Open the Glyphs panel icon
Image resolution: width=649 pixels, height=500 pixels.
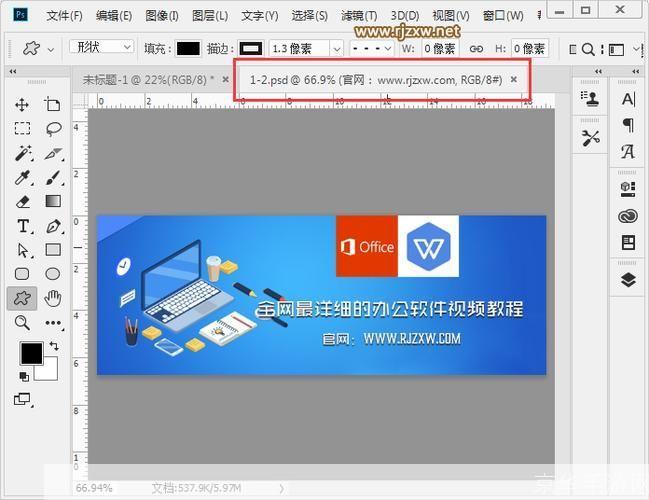tap(628, 152)
